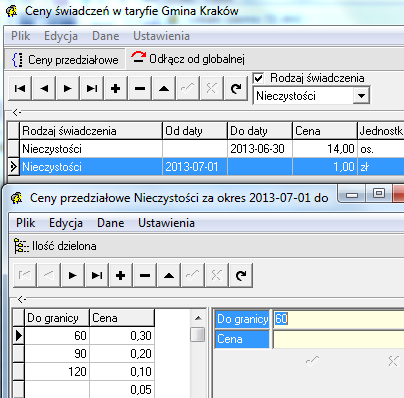404x398 pixels.
Task: Delete record in Ceny świadczeń window
Action: (140, 88)
